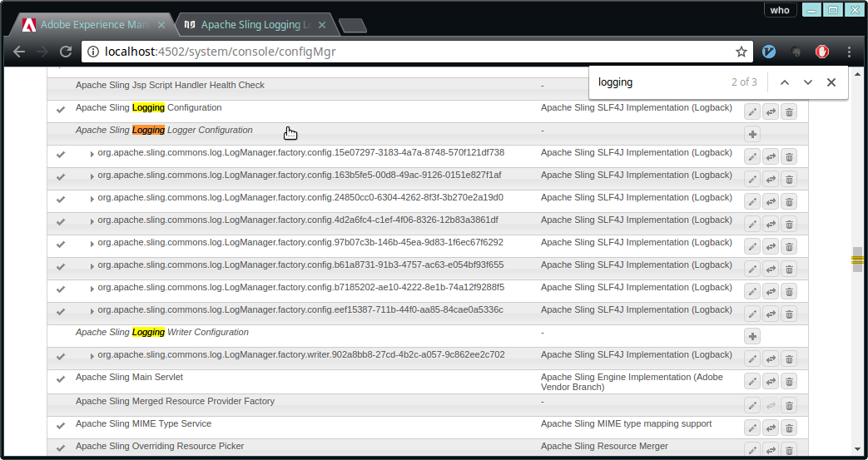Delete the config.97b07c3b logger entry

(x=790, y=246)
